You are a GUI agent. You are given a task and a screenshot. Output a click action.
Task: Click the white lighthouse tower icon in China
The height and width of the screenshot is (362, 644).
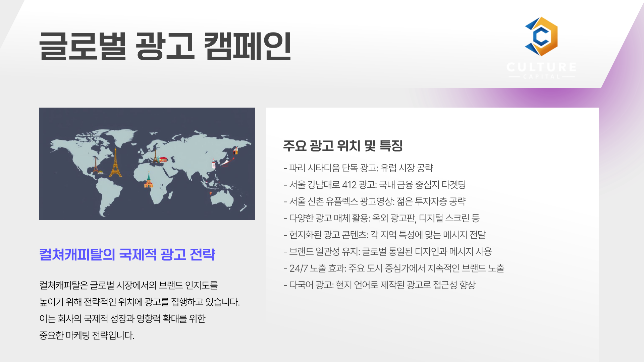(214, 164)
